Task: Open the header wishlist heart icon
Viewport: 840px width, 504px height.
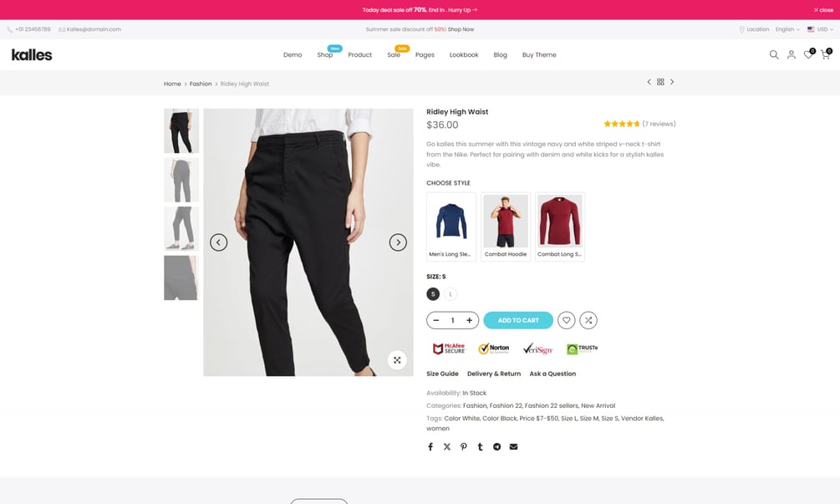Action: click(x=808, y=54)
